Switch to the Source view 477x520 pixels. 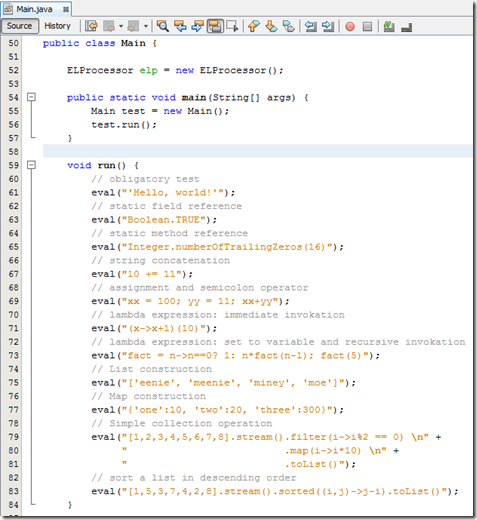point(20,26)
